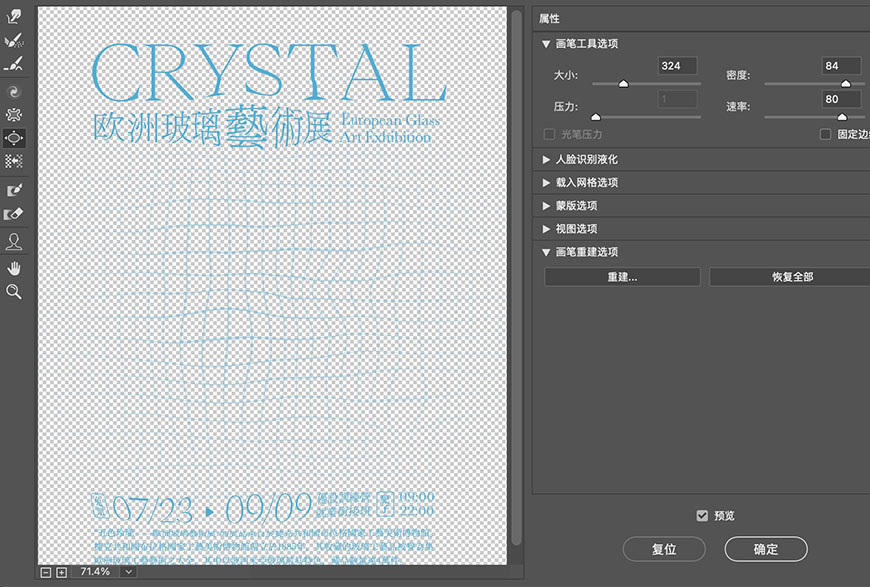870x587 pixels.
Task: Click the 大小 size slider handle
Action: pos(624,84)
